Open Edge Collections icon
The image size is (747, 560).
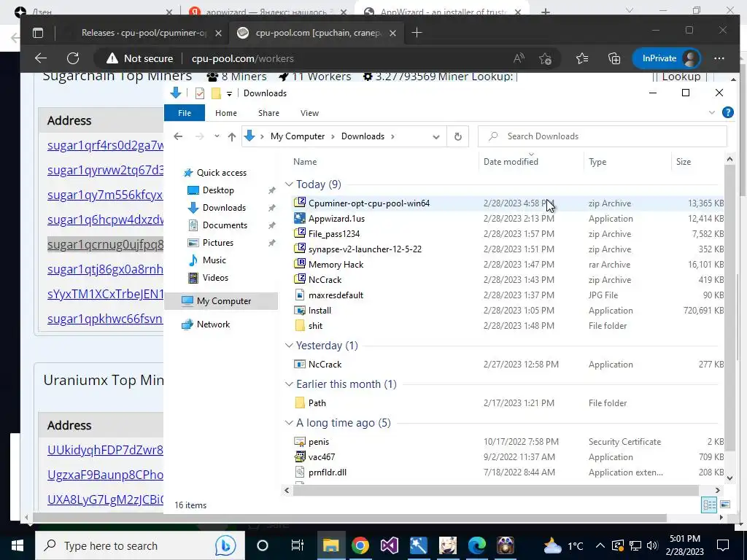(614, 58)
